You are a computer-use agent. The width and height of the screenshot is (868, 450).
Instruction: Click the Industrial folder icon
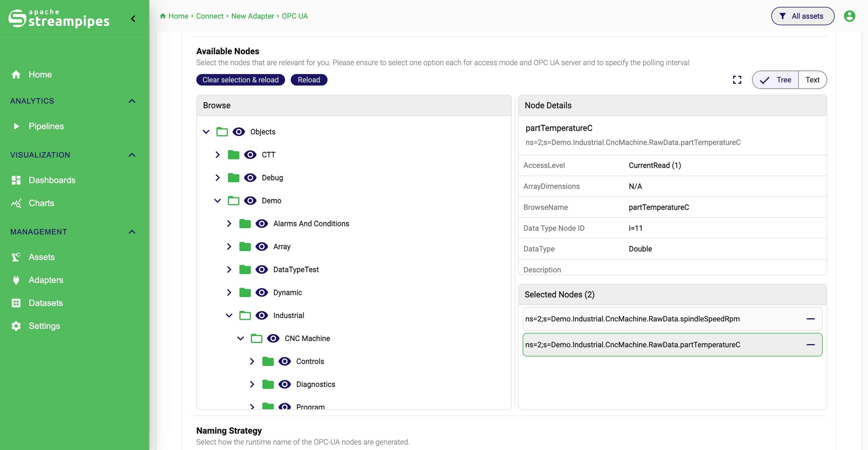(x=245, y=315)
